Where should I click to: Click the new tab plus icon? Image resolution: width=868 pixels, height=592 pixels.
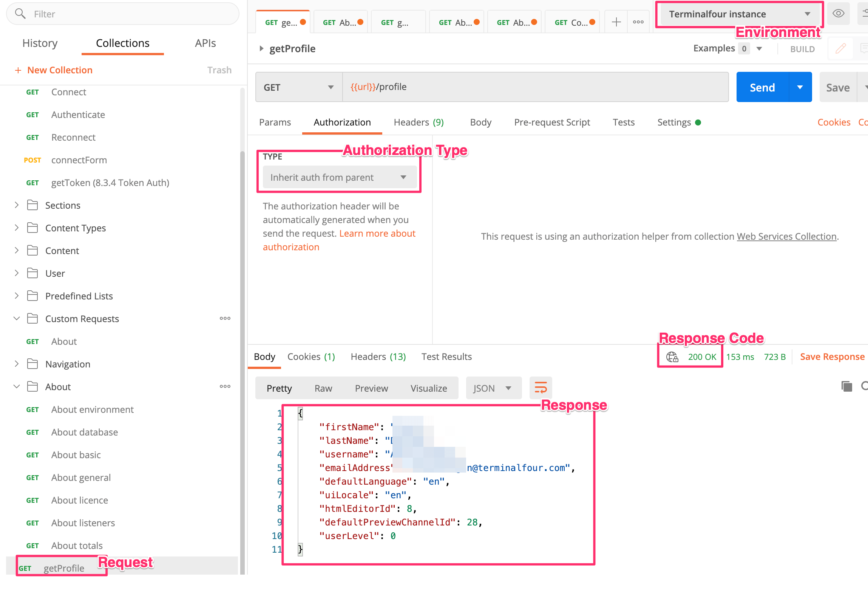pos(616,22)
